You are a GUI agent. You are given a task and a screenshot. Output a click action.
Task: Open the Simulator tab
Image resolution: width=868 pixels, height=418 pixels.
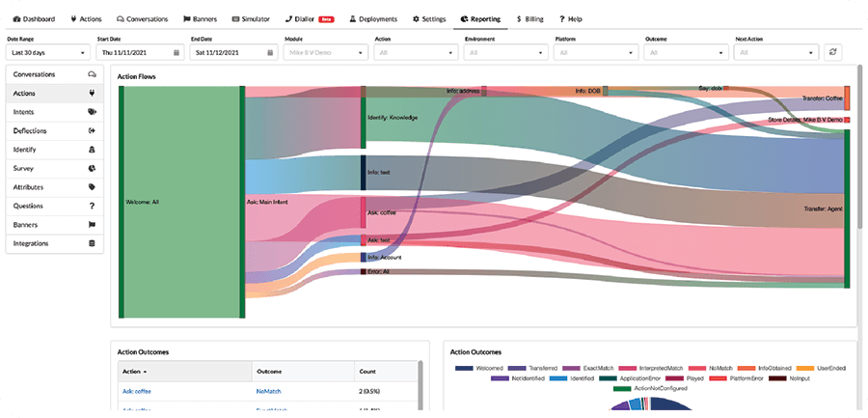pyautogui.click(x=252, y=19)
